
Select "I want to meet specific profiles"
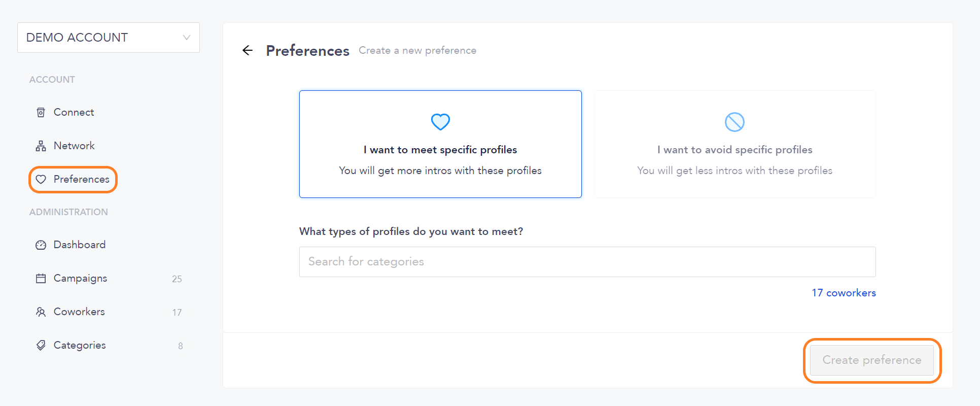[x=440, y=144]
